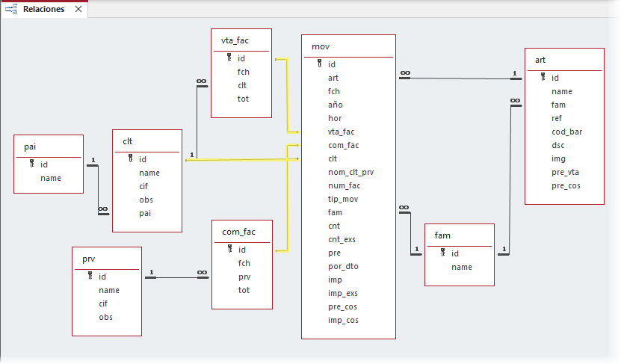Click the key icon in com_fac table
This screenshot has height=364, width=621.
(x=230, y=250)
